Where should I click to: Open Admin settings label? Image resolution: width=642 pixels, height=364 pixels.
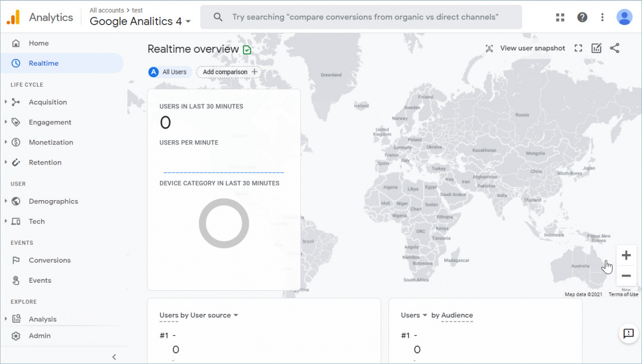(40, 336)
